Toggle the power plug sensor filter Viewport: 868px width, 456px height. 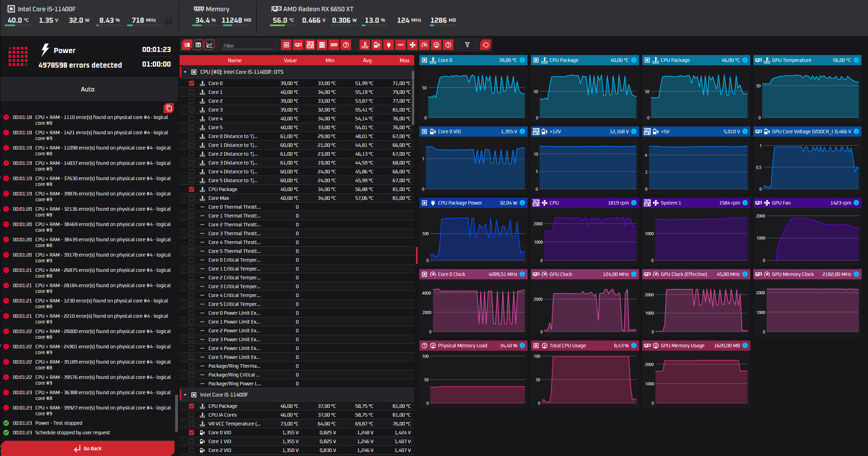[389, 45]
